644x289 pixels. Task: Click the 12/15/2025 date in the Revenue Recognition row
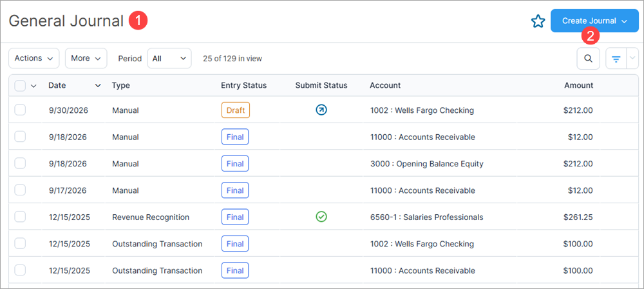point(70,217)
